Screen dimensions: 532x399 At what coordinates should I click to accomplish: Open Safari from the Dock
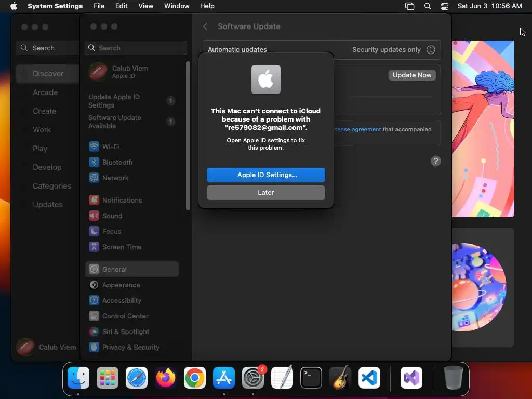click(137, 378)
